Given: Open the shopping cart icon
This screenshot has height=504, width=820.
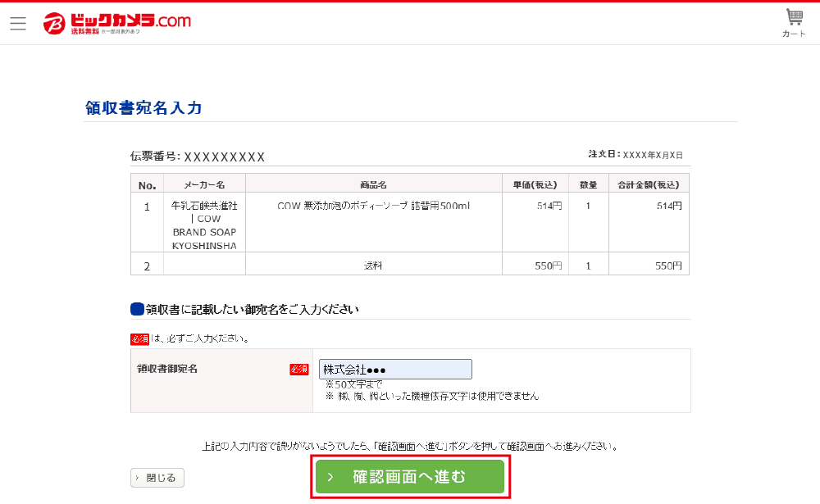Looking at the screenshot, I should [x=794, y=23].
